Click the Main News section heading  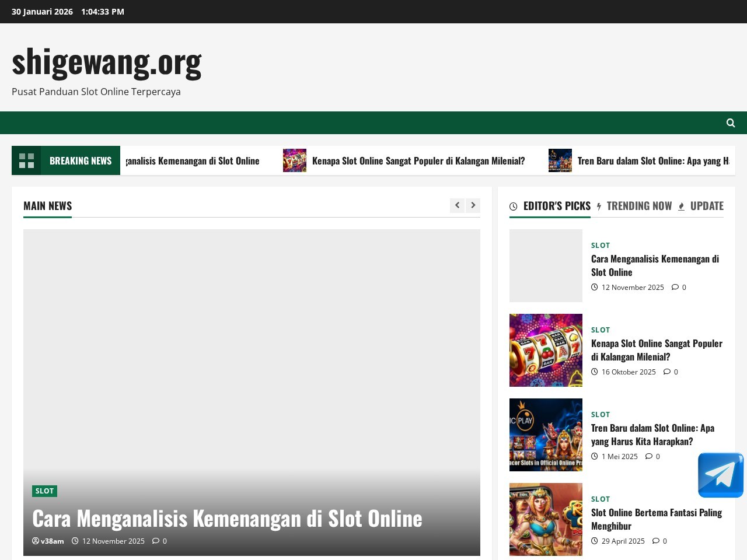pos(48,206)
